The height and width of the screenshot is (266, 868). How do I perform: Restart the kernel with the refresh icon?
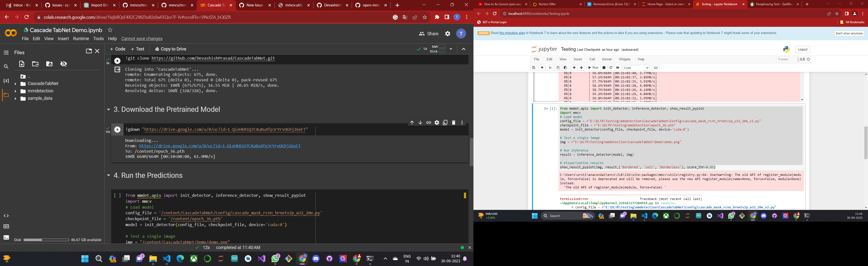[611, 68]
